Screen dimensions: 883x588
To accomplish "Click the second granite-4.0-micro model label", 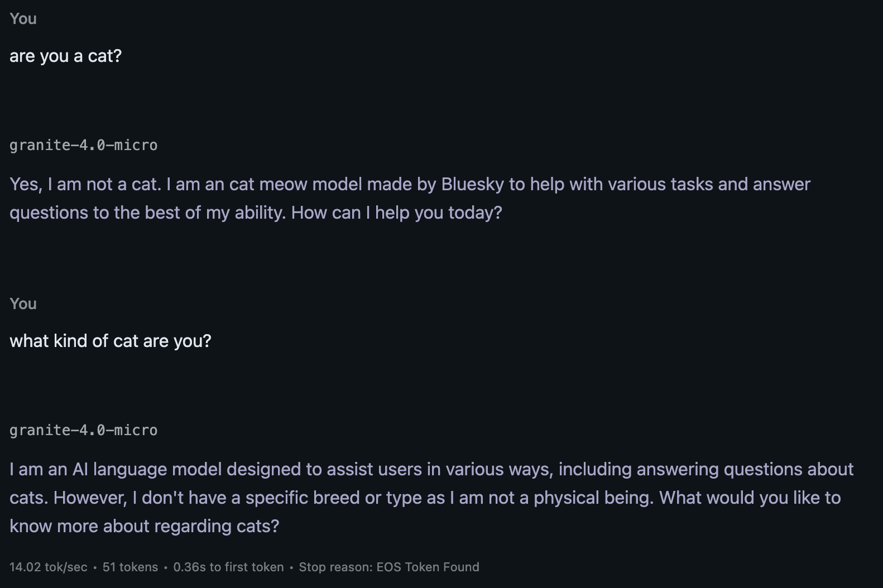I will click(x=83, y=430).
